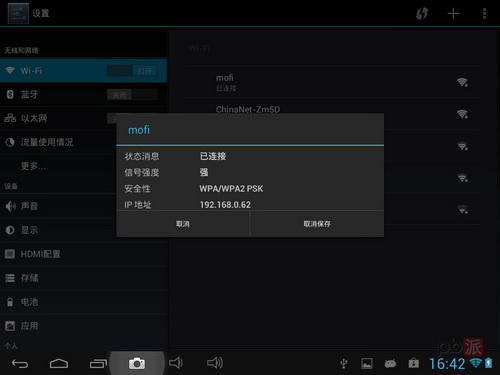This screenshot has width=500, height=375.
Task: Click the 已连接 status value in dialog
Action: pyautogui.click(x=213, y=156)
